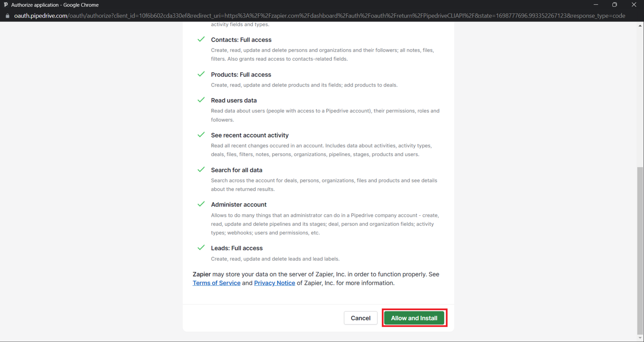Click the Administer account heading
The image size is (644, 342).
239,204
